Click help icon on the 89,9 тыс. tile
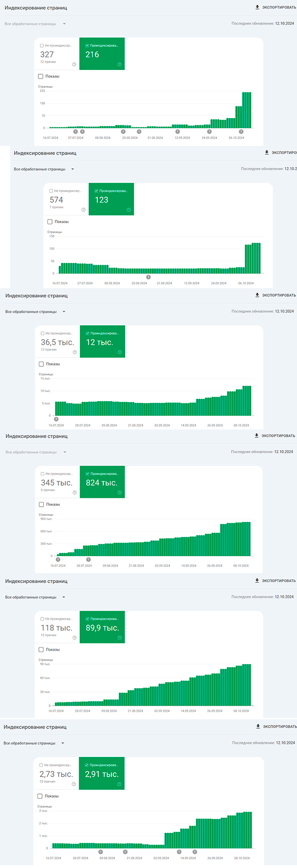The image size is (297, 868). [120, 638]
